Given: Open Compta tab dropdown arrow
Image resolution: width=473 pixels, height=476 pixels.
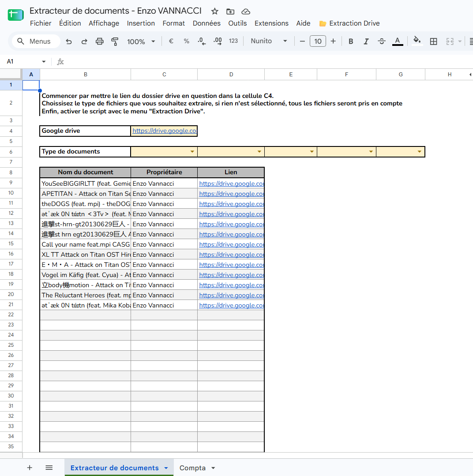Looking at the screenshot, I should pos(213,468).
